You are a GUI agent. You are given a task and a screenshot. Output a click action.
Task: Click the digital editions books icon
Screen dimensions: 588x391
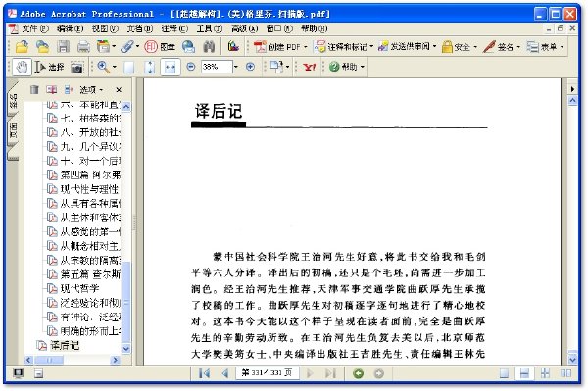point(233,47)
